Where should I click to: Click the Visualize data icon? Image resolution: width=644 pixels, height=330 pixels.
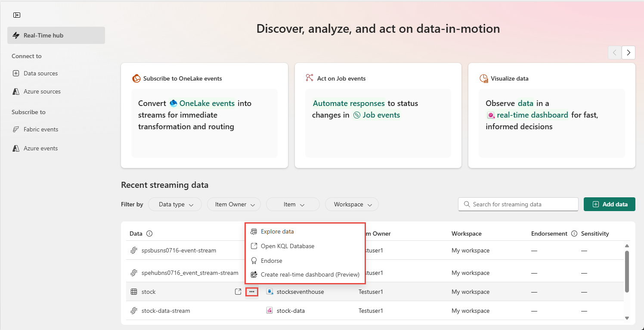483,78
